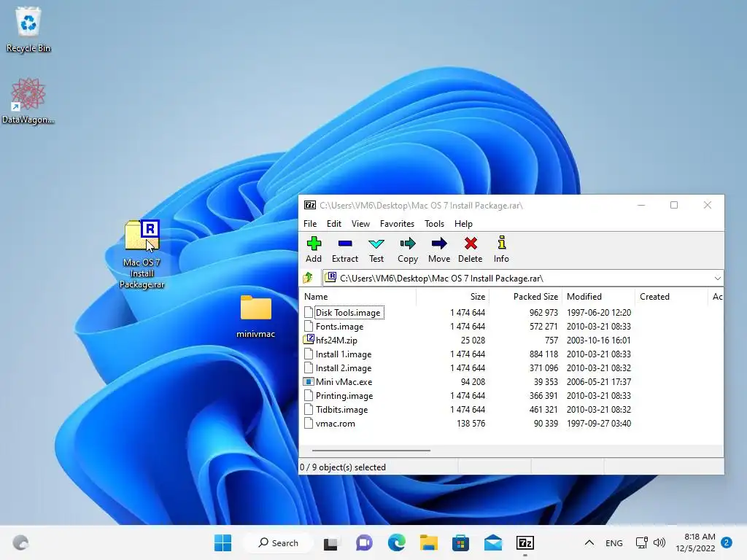Select the Recycle Bin desktop icon
Image resolution: width=747 pixels, height=560 pixels.
coord(28,29)
